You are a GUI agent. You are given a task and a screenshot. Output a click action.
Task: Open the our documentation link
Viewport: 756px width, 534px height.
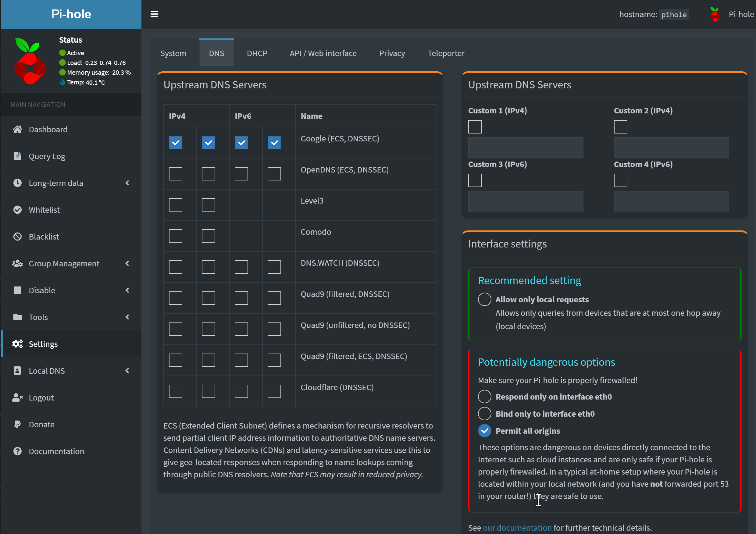tap(517, 528)
